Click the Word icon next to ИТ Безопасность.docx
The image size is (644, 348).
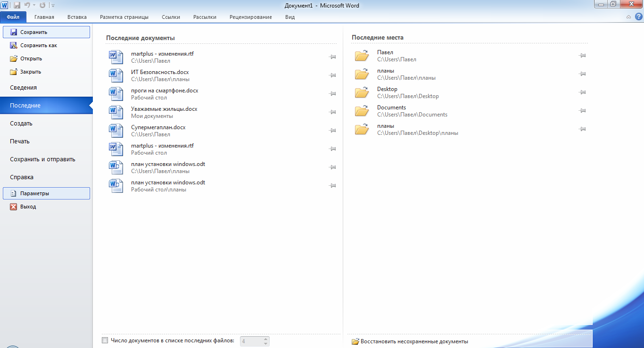[116, 75]
